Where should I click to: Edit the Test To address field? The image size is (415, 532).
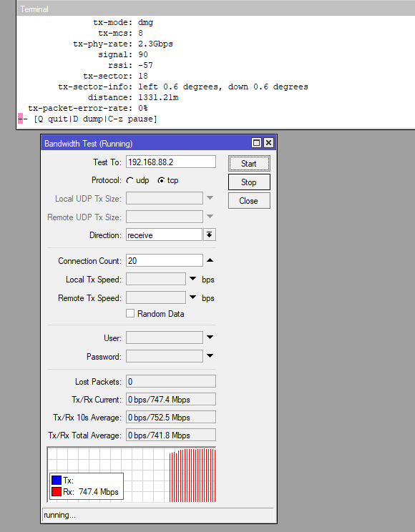(x=171, y=162)
